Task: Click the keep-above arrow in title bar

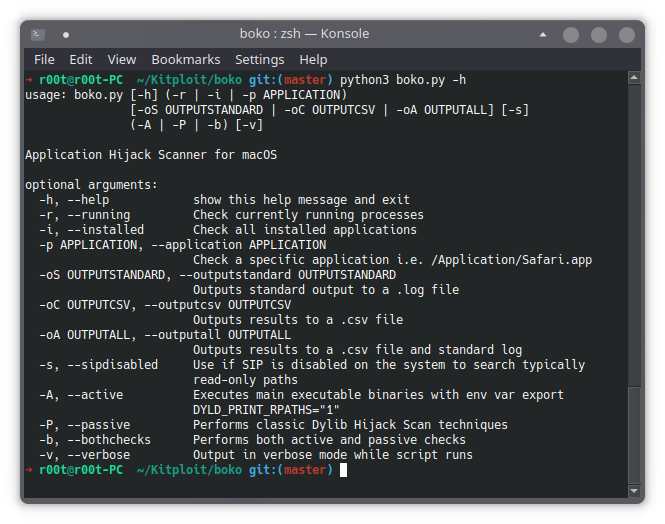Action: point(542,35)
